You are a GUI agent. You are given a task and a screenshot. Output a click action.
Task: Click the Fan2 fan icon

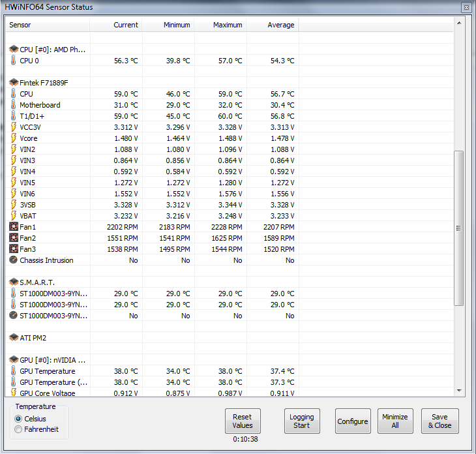point(14,238)
